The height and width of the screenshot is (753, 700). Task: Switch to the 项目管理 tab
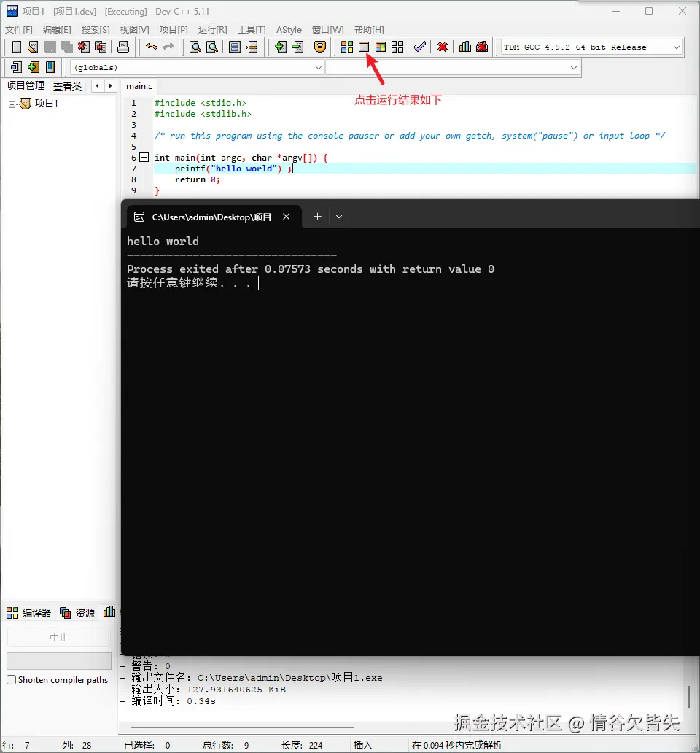pyautogui.click(x=26, y=85)
